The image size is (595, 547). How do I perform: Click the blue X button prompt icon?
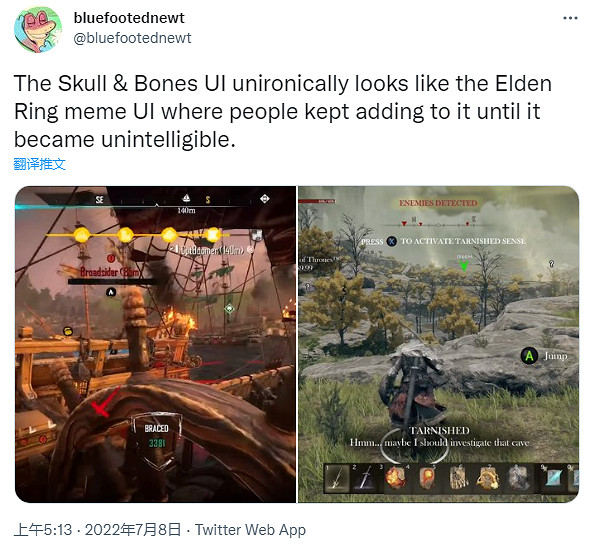pyautogui.click(x=391, y=241)
